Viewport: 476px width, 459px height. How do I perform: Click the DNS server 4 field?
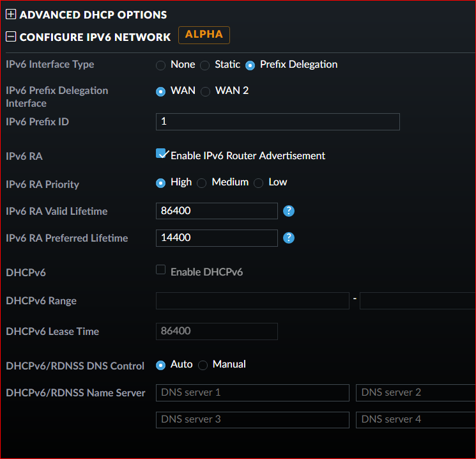point(415,419)
